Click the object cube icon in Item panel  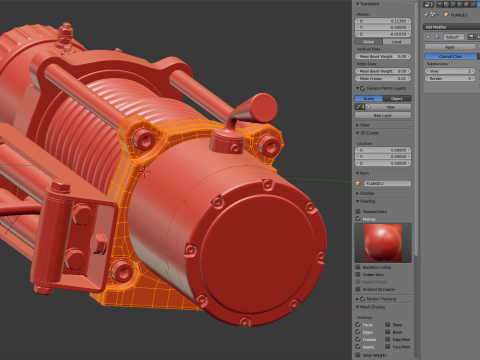[x=358, y=183]
